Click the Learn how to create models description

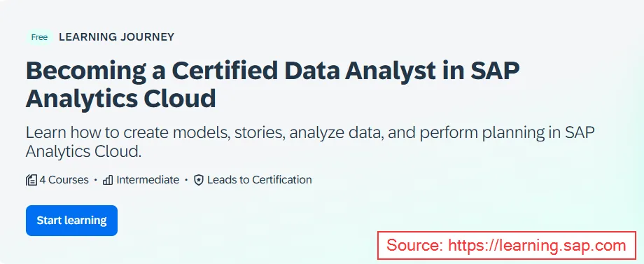click(x=311, y=142)
